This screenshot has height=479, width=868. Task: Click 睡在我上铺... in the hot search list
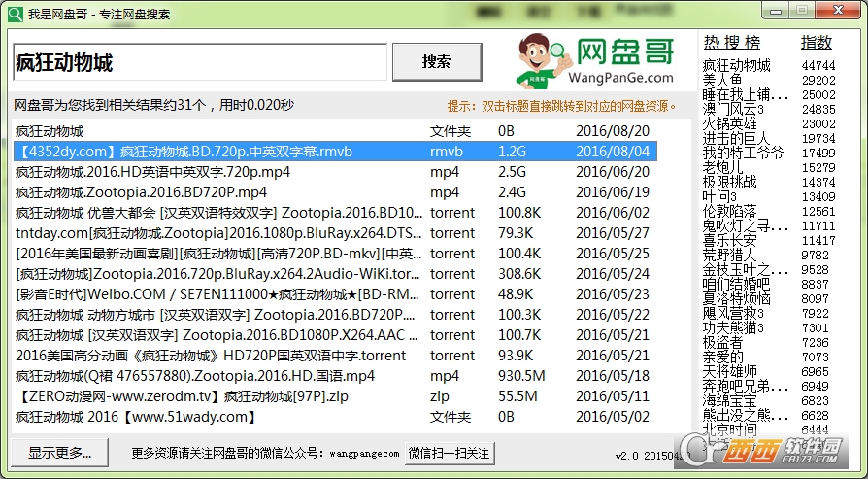(745, 94)
